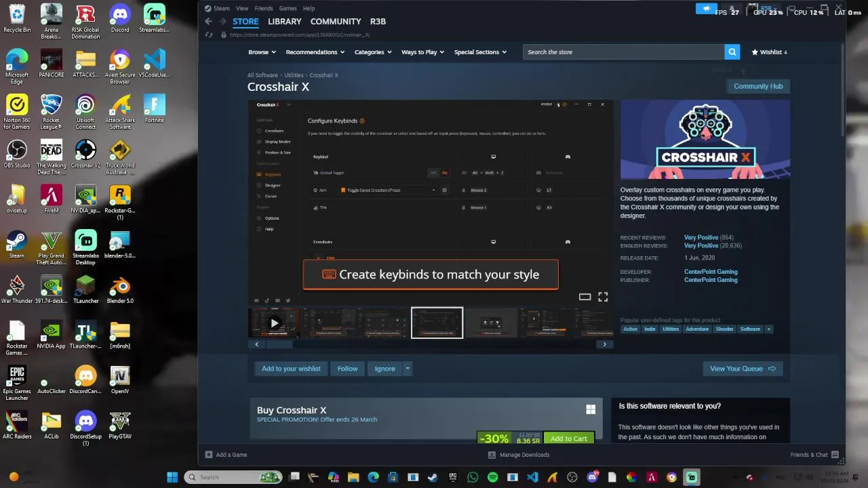Click the store search magnifier button
This screenshot has width=868, height=488.
pos(732,52)
